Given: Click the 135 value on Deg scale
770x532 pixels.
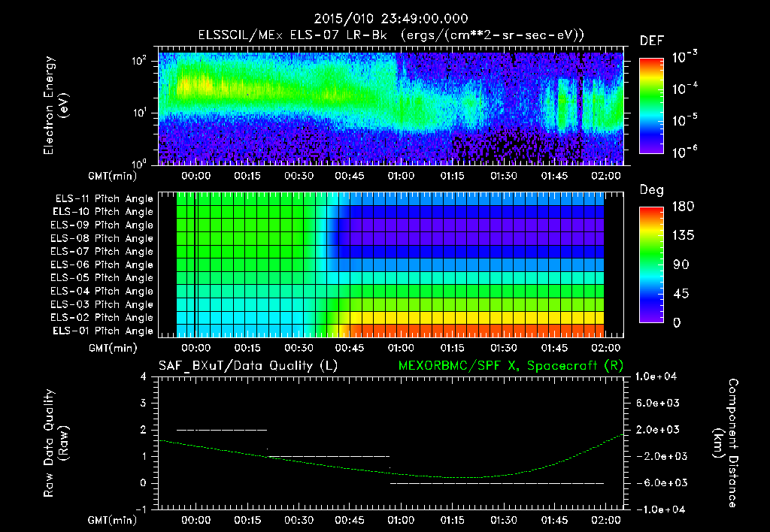Looking at the screenshot, I should pyautogui.click(x=683, y=236).
